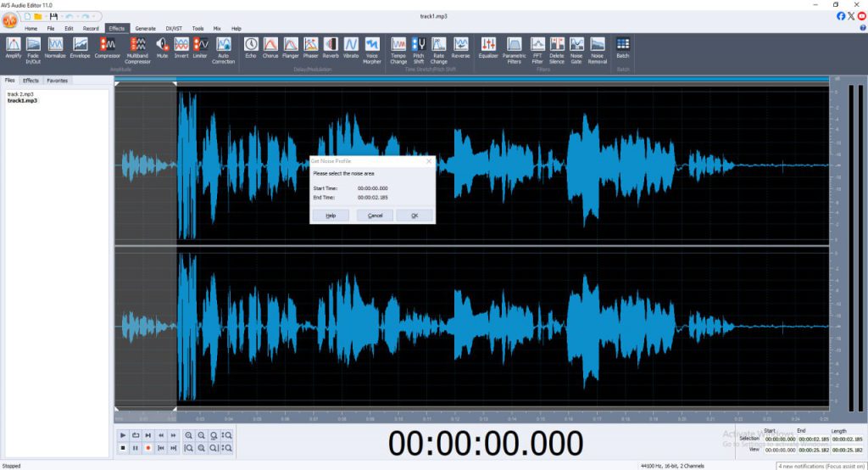Start playback with the Play button
The image size is (868, 470).
[x=123, y=435]
